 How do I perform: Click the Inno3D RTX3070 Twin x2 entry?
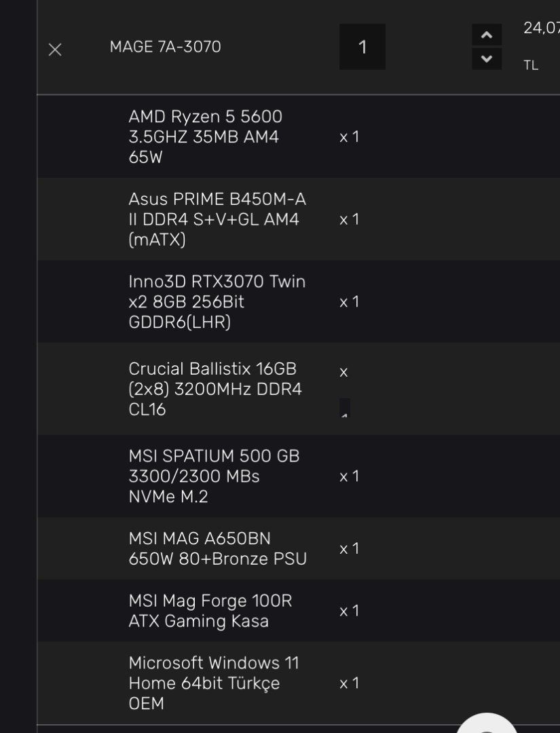click(217, 301)
